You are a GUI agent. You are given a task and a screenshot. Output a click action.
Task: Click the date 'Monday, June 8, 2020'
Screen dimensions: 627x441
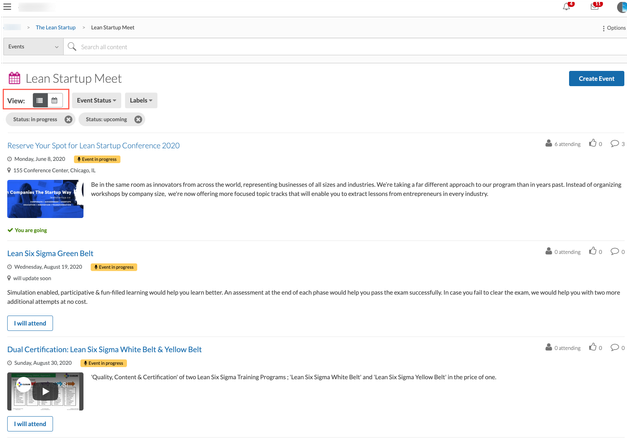tap(40, 159)
